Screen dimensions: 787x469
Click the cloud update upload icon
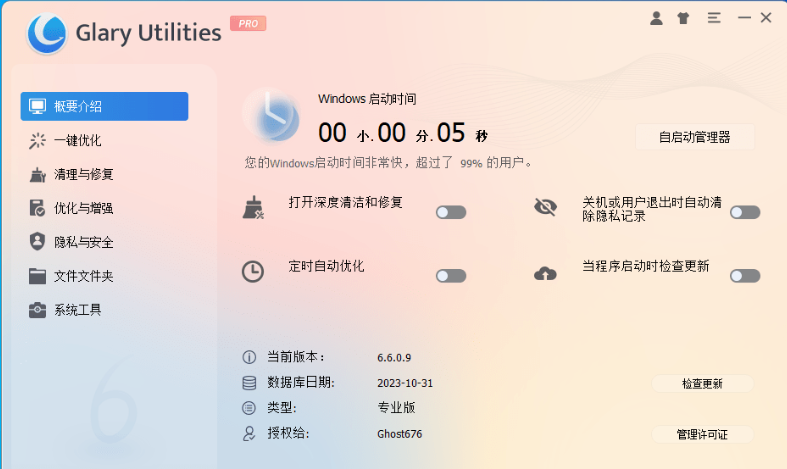545,274
